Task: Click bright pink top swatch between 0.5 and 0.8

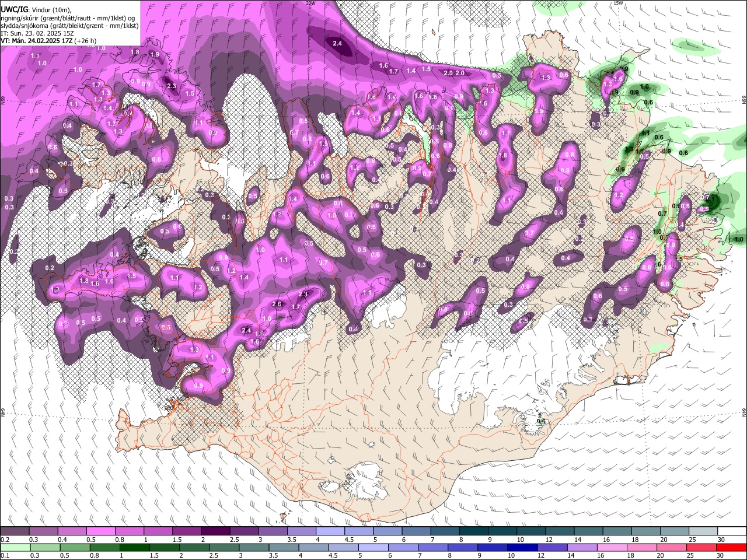Action: click(x=100, y=531)
